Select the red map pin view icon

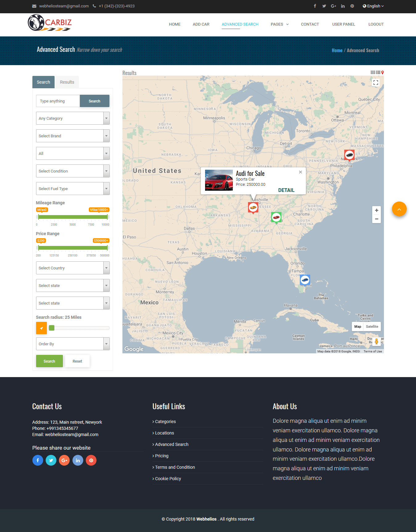(383, 73)
